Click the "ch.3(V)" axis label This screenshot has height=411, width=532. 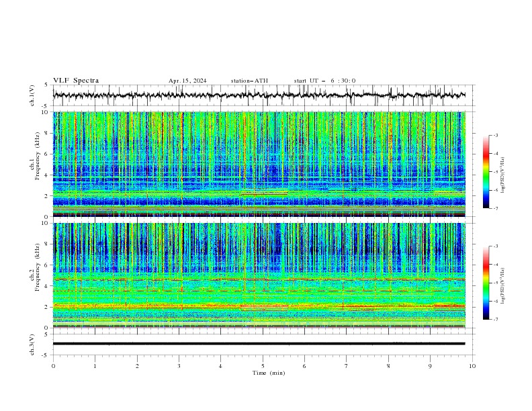(x=32, y=345)
